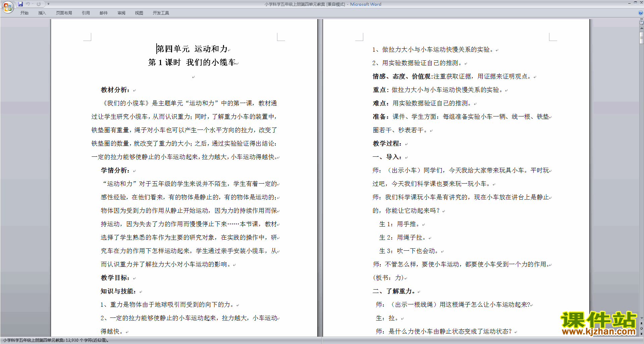Select the 视图 ribbon tab
Viewport: 644px width, 344px height.
139,13
